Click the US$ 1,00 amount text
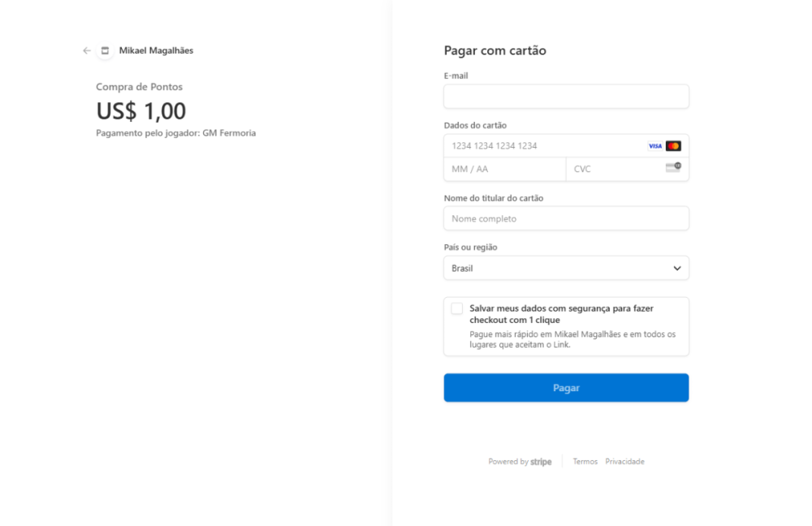 click(x=141, y=111)
